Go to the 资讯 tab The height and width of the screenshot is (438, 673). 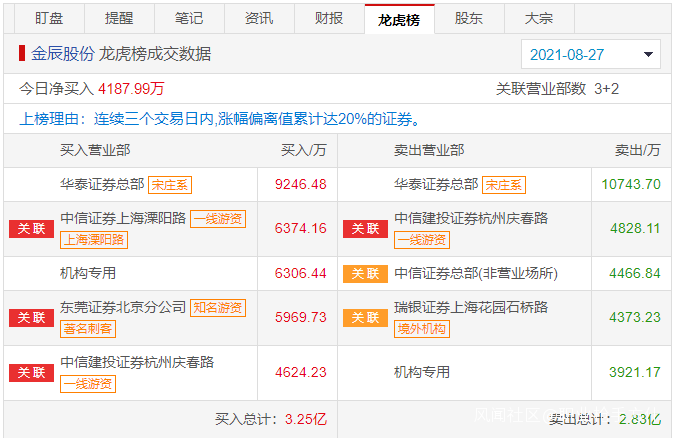click(259, 18)
